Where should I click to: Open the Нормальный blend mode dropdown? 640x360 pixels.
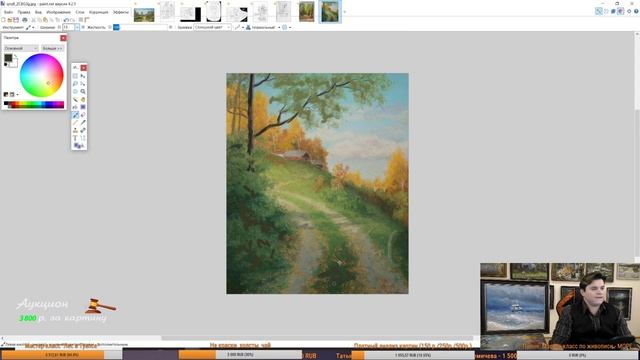[263, 27]
